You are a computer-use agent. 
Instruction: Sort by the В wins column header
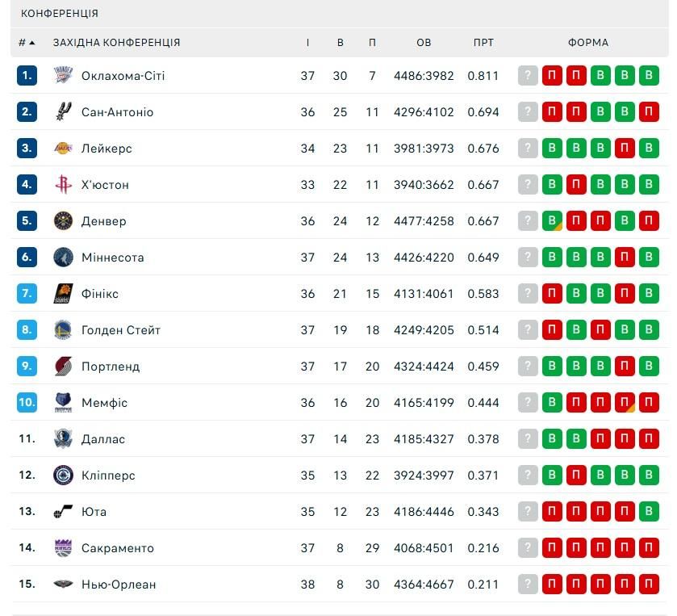[341, 43]
